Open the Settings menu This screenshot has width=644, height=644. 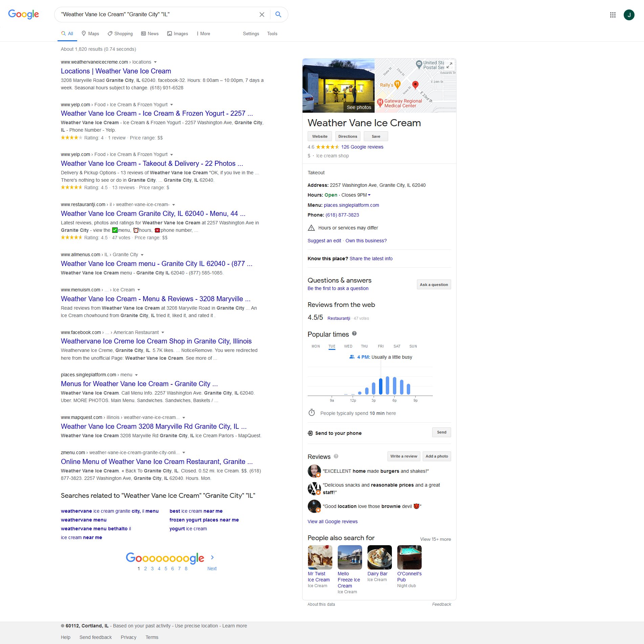pos(251,34)
